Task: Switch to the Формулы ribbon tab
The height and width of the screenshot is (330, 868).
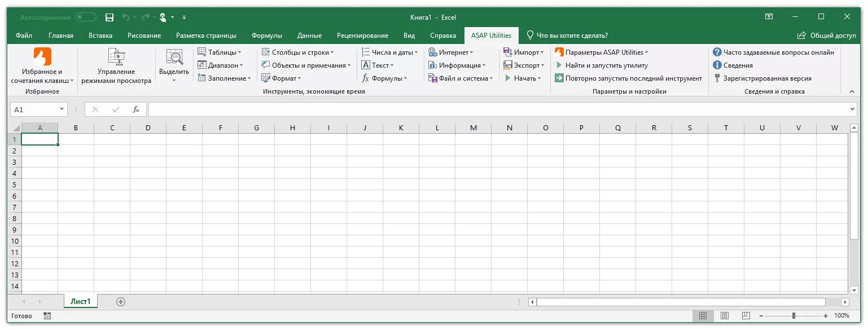Action: 267,36
